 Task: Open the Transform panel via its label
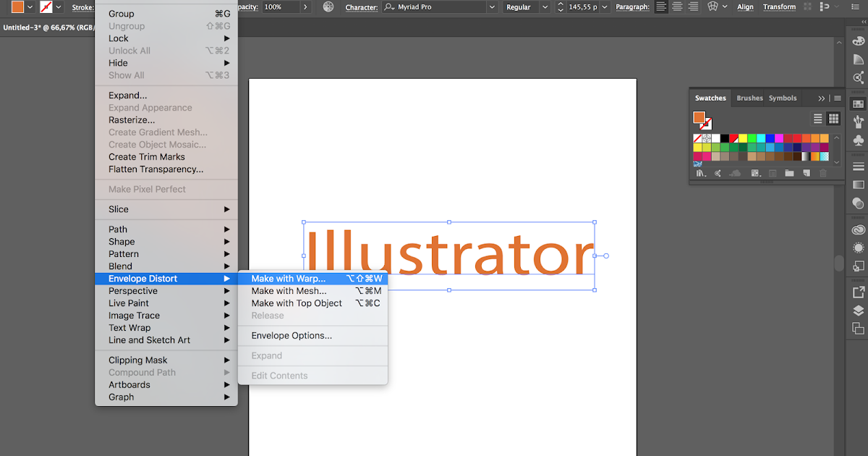tap(779, 7)
